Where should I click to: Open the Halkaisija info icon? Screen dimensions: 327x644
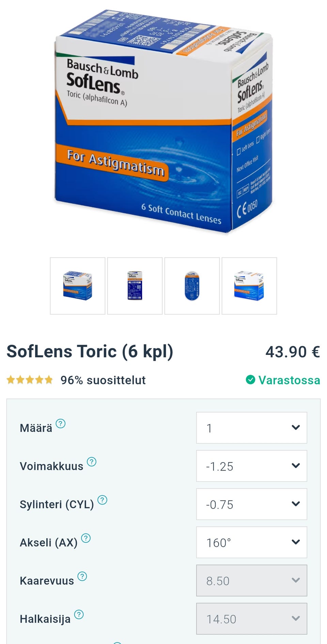click(x=79, y=614)
